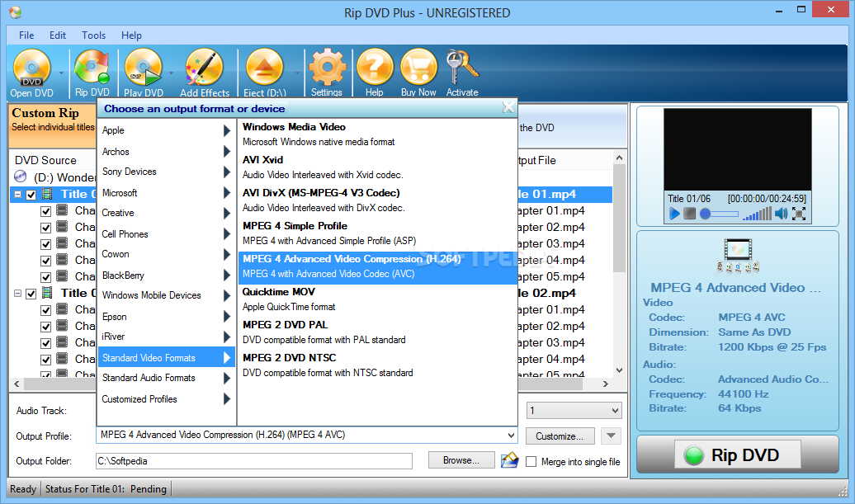The height and width of the screenshot is (504, 855).
Task: Open DVD from toolbar
Action: click(x=31, y=73)
